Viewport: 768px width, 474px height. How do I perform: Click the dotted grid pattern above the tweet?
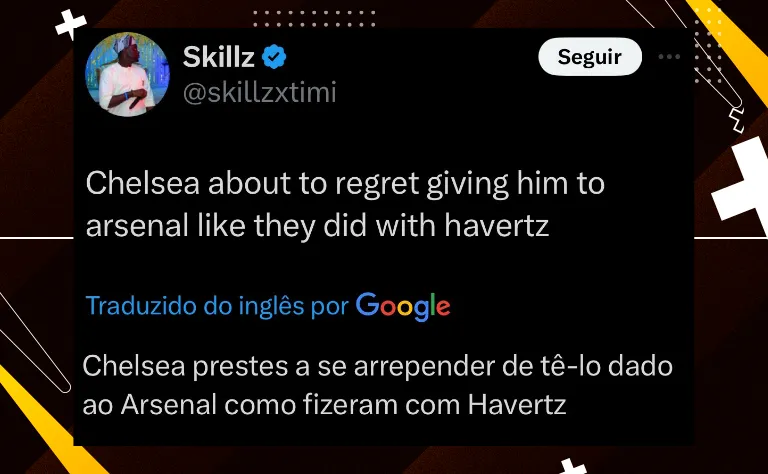tap(314, 18)
